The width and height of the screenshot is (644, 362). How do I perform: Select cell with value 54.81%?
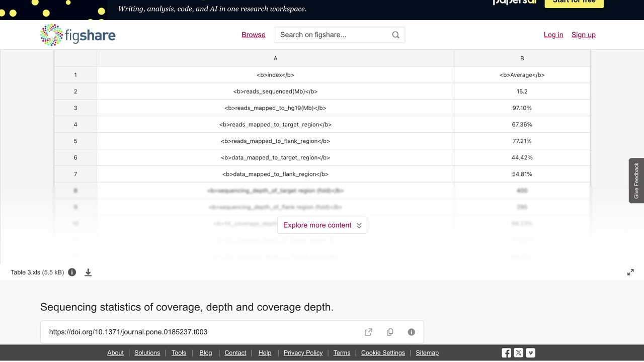(522, 174)
